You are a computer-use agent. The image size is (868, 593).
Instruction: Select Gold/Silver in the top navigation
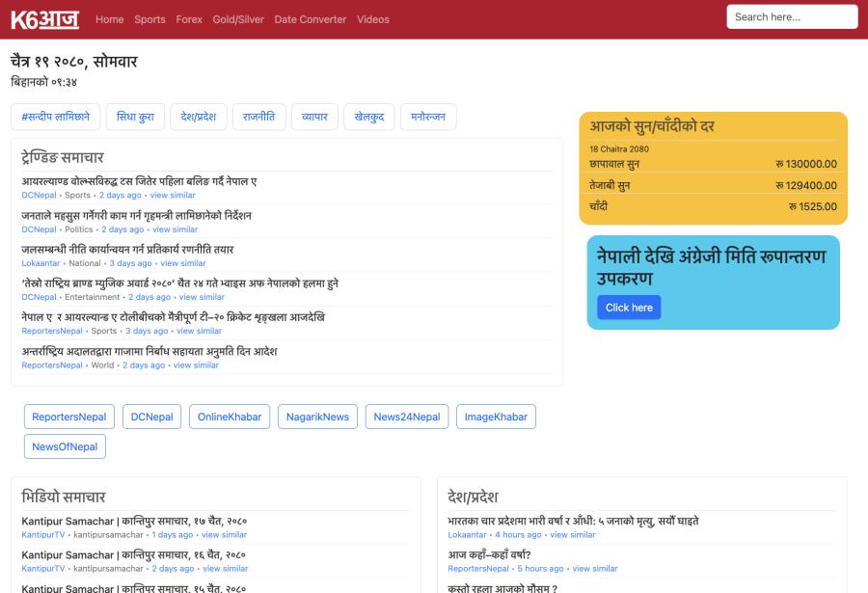click(x=238, y=19)
